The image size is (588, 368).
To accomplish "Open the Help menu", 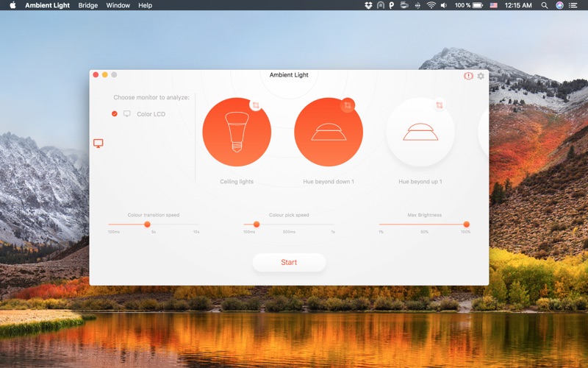I will point(145,5).
